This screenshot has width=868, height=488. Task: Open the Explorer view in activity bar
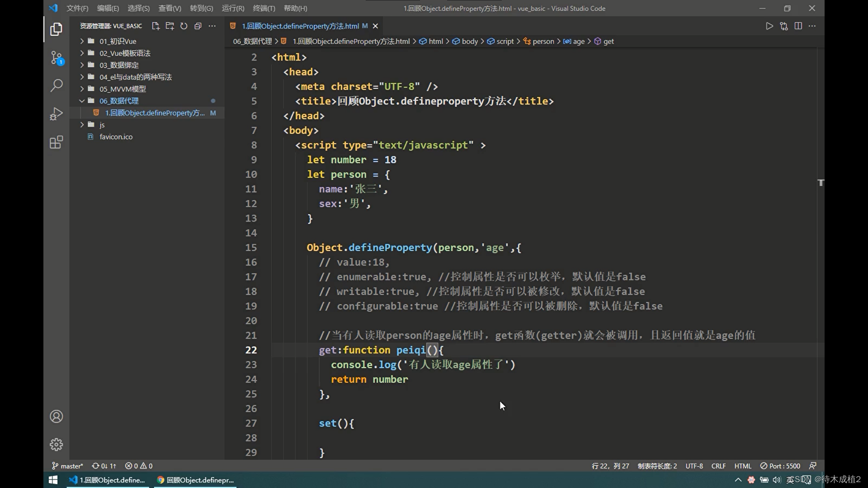coord(56,29)
